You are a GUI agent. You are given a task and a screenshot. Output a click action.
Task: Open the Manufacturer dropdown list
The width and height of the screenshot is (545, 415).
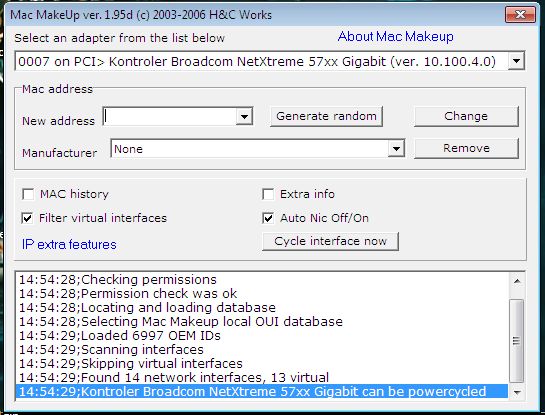(x=396, y=149)
